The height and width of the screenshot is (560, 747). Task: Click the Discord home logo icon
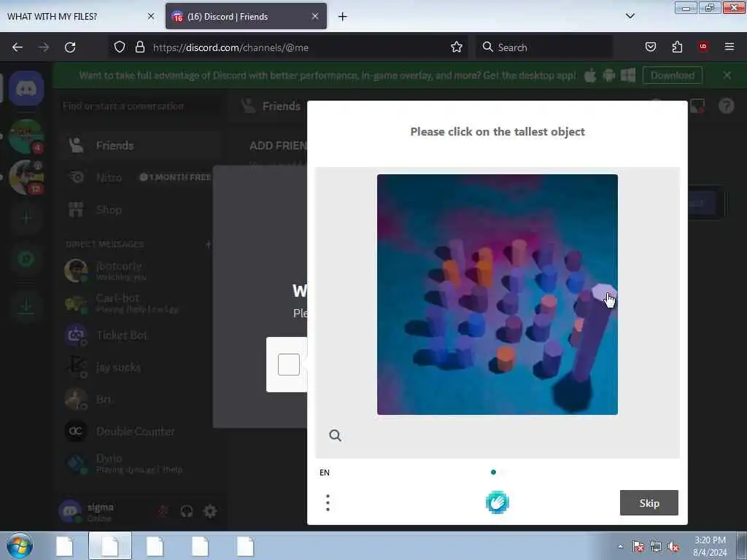(x=26, y=88)
